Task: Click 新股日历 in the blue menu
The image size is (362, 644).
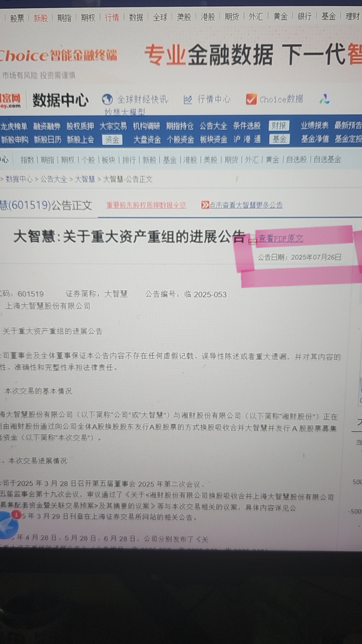Action: (48, 140)
